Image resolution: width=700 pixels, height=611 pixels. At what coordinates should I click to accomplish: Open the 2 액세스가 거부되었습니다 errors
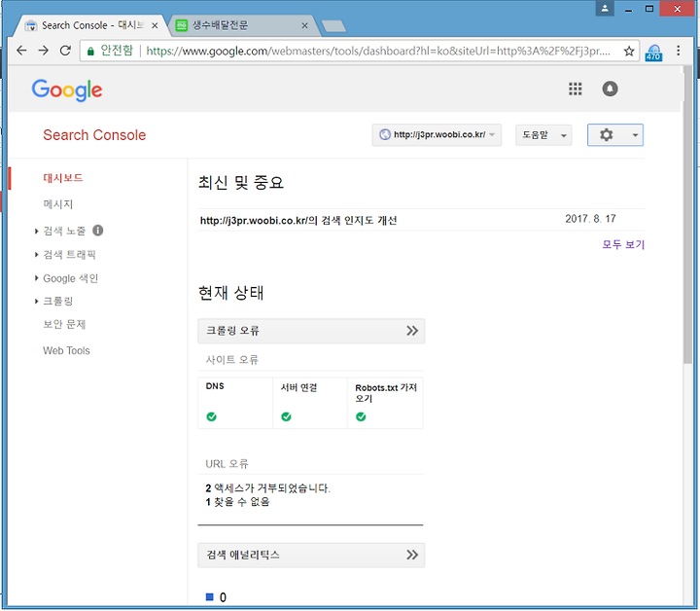tap(268, 488)
